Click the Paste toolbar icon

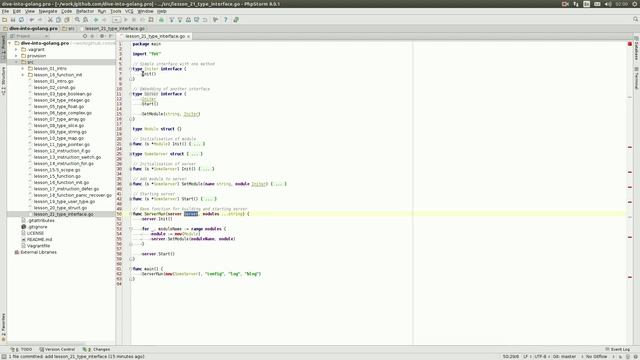pos(67,20)
